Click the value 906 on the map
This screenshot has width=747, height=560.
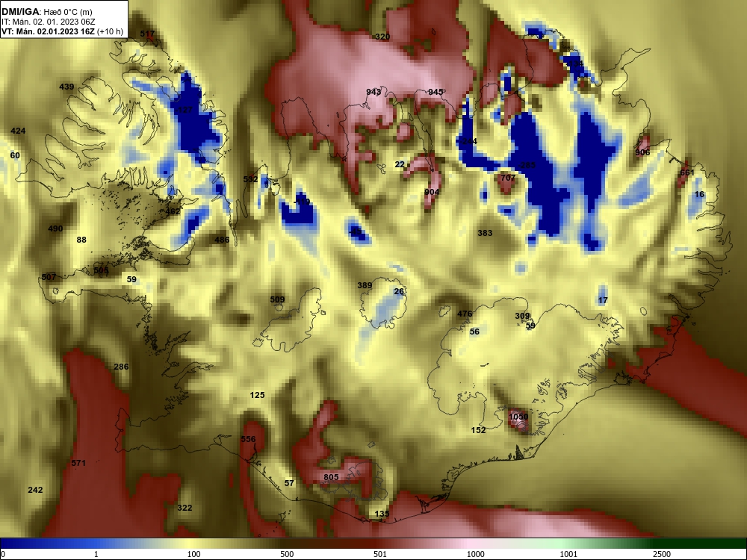pyautogui.click(x=642, y=153)
